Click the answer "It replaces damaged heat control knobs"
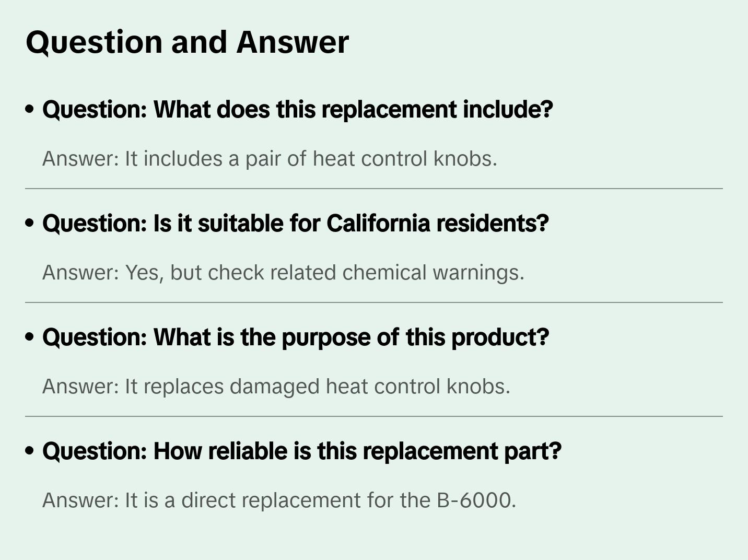 [276, 387]
